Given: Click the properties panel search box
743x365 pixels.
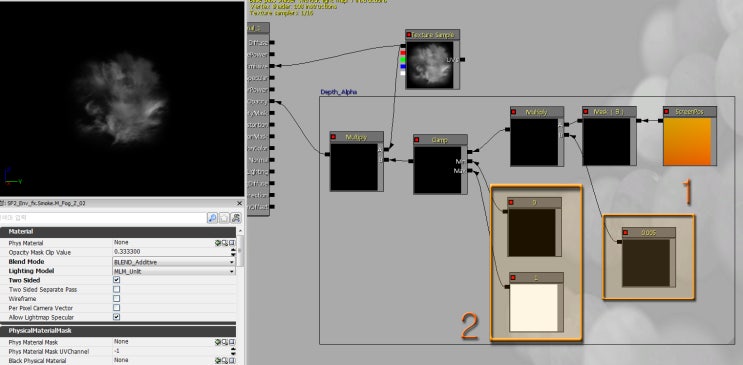Looking at the screenshot, I should 103,218.
